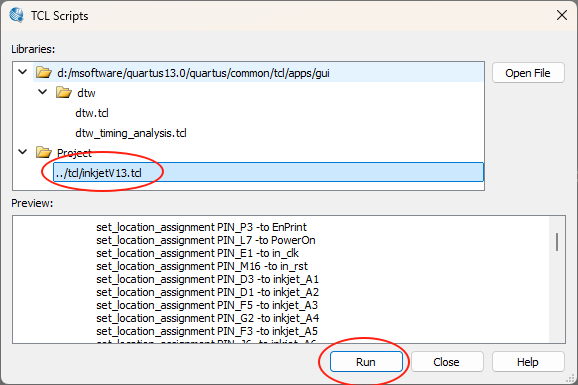
Task: Collapse the d:/msoftware/quartus13.0 library folder
Action: (x=23, y=72)
